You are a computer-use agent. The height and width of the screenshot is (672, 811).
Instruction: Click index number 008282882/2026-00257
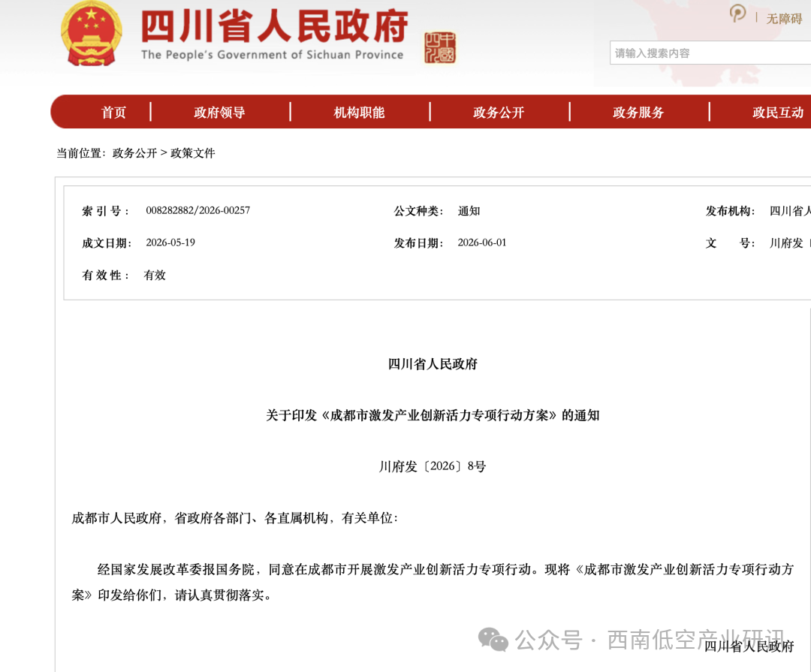tap(198, 210)
